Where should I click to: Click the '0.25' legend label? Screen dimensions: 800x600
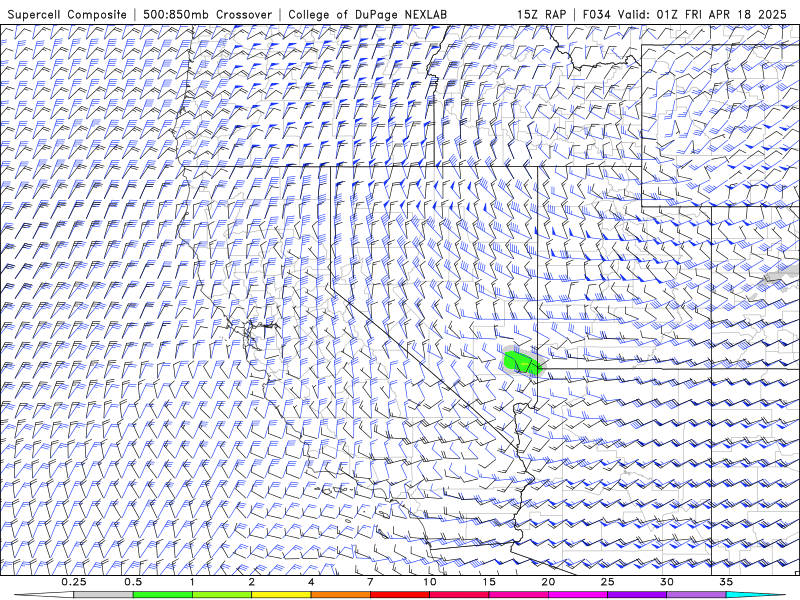73,582
